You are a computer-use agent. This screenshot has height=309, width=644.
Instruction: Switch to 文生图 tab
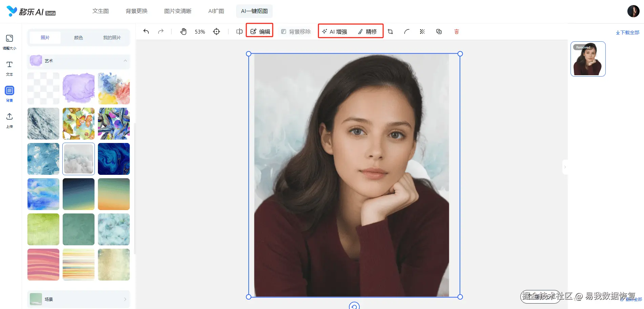(101, 11)
